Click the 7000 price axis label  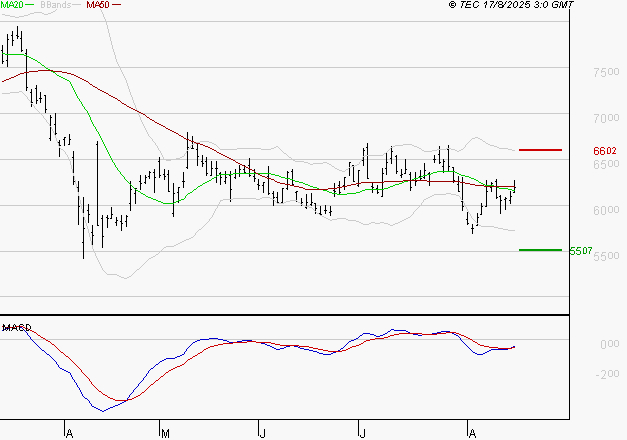(x=606, y=119)
